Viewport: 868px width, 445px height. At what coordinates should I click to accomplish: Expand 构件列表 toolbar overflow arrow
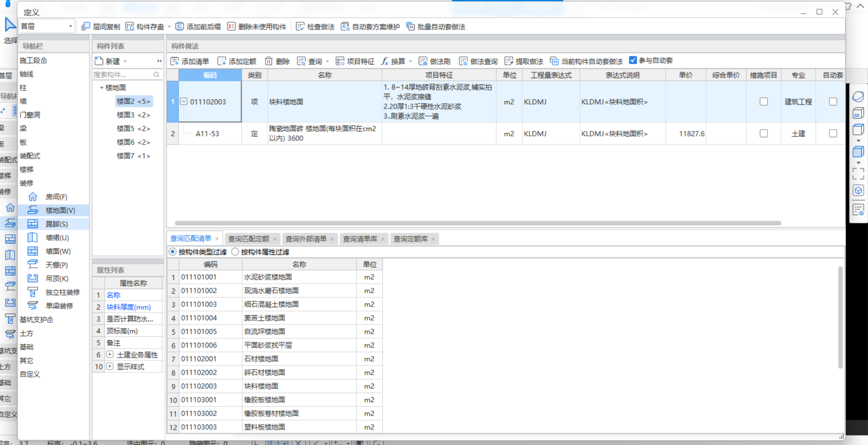click(159, 61)
